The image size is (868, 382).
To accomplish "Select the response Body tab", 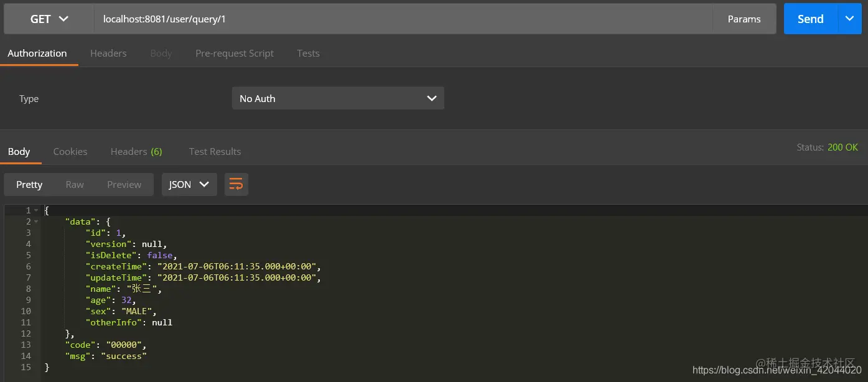I will point(19,151).
